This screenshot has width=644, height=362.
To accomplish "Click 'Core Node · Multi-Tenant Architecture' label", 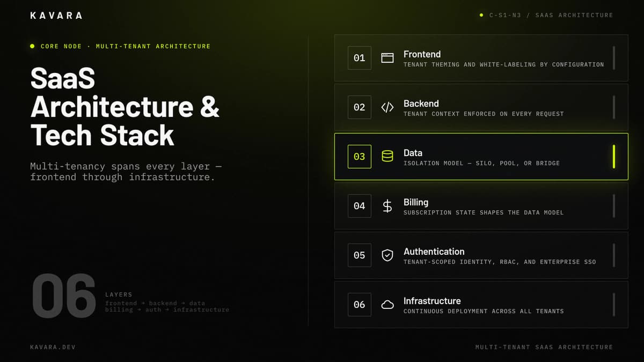I will (126, 46).
